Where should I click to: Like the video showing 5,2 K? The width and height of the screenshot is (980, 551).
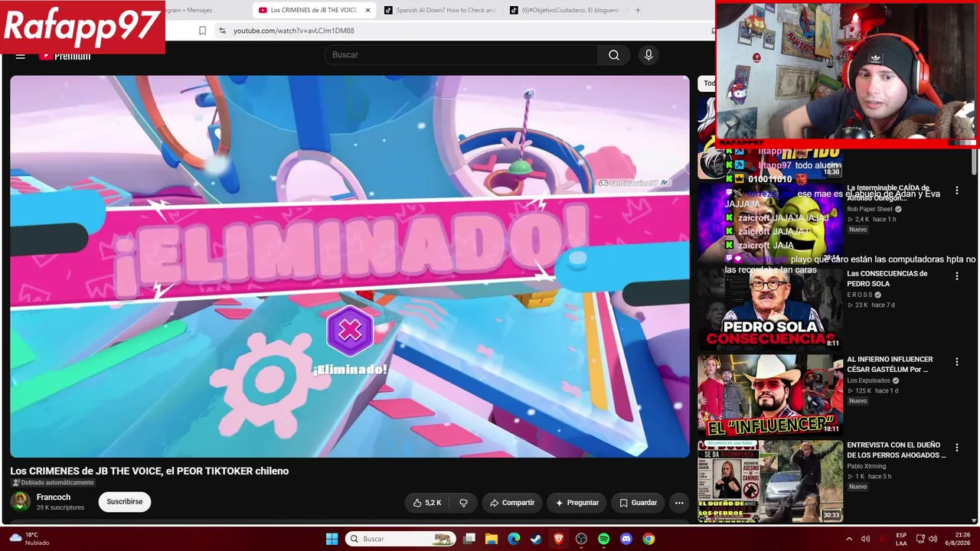point(427,503)
